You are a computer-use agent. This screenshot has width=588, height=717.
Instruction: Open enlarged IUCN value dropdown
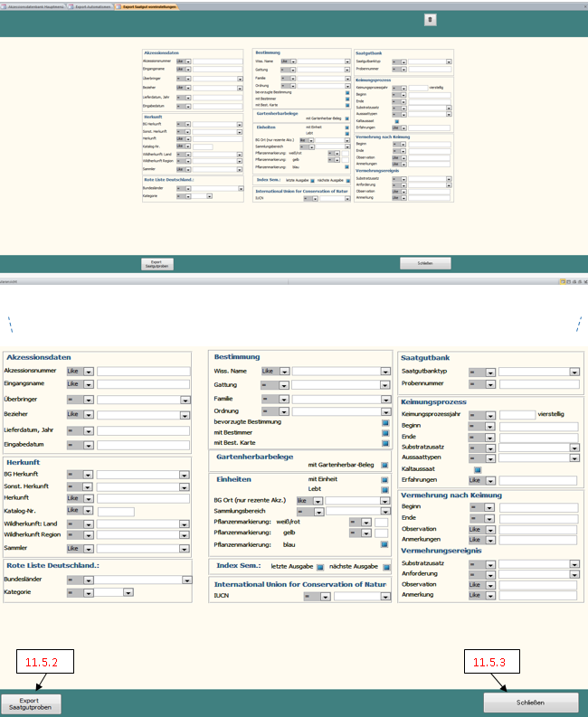click(x=383, y=595)
